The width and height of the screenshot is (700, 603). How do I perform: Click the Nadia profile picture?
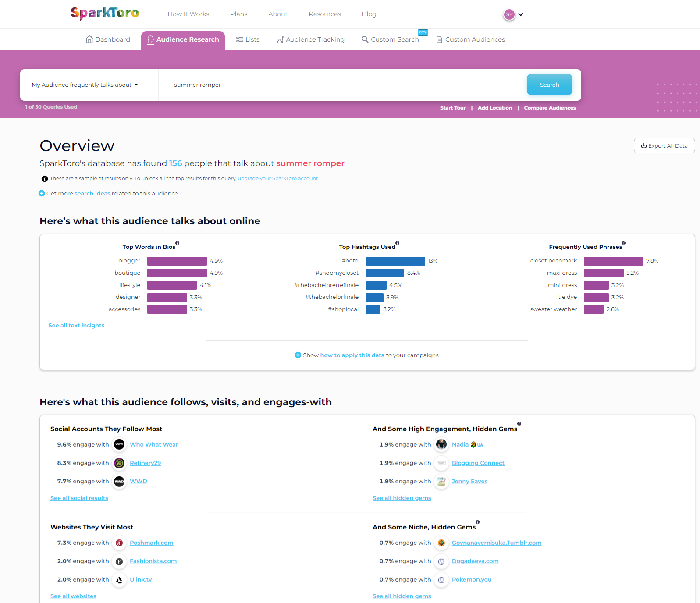click(x=441, y=445)
